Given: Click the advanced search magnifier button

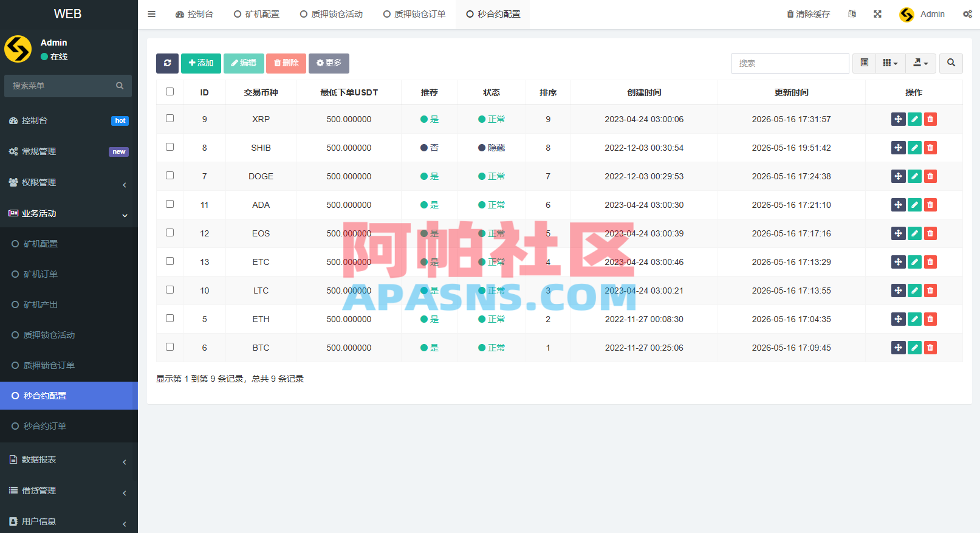Looking at the screenshot, I should pos(951,63).
